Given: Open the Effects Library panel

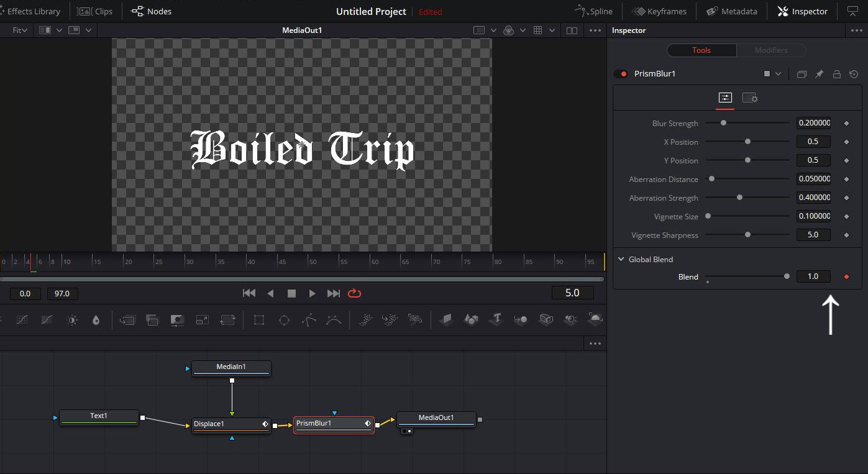Looking at the screenshot, I should pyautogui.click(x=31, y=11).
